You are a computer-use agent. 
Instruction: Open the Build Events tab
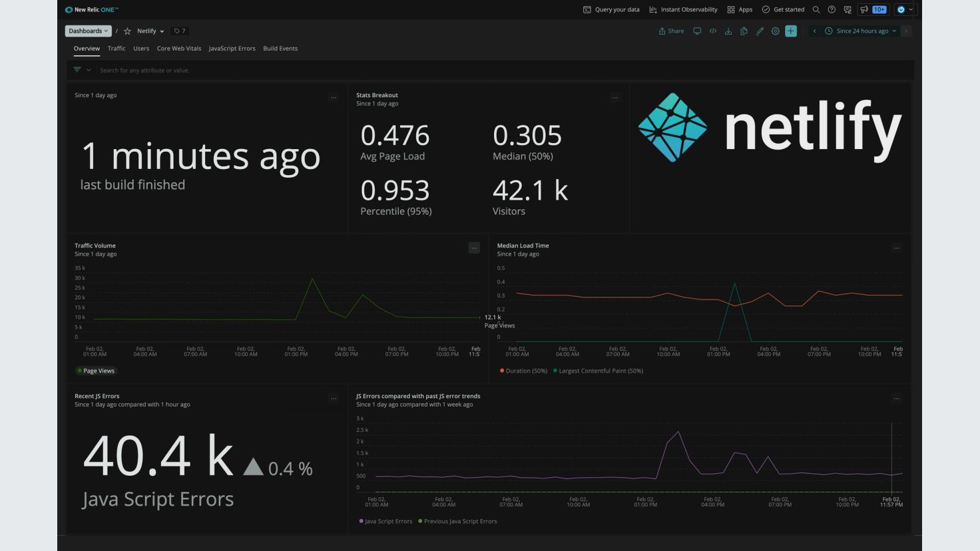pyautogui.click(x=280, y=49)
